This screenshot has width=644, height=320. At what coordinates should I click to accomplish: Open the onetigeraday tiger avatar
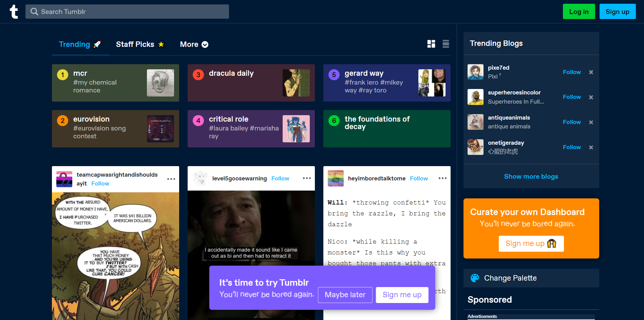tap(475, 147)
